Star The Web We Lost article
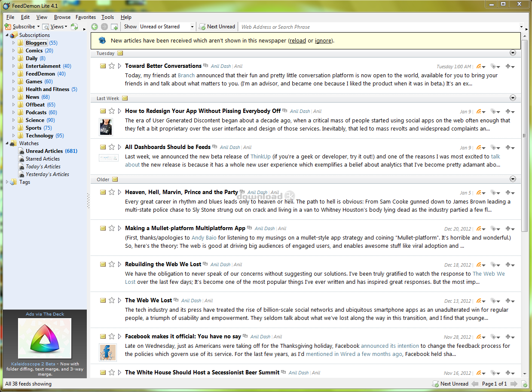This screenshot has height=392, width=532. pyautogui.click(x=112, y=301)
